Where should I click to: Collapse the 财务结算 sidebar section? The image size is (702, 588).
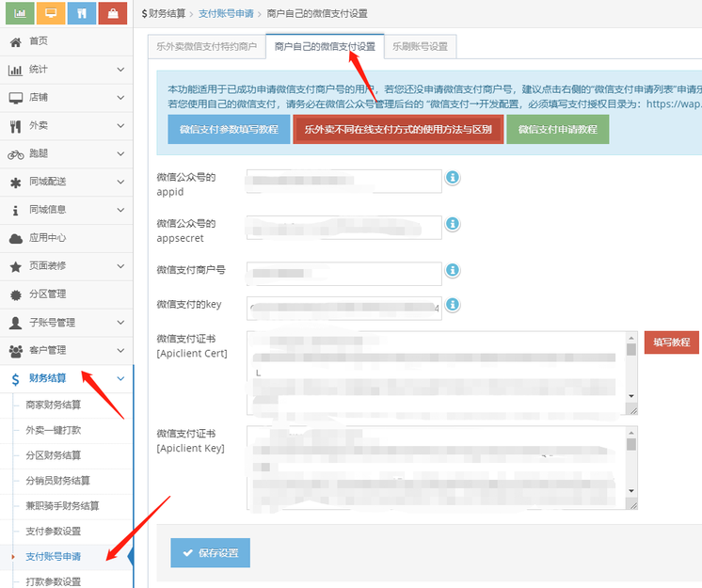66,379
